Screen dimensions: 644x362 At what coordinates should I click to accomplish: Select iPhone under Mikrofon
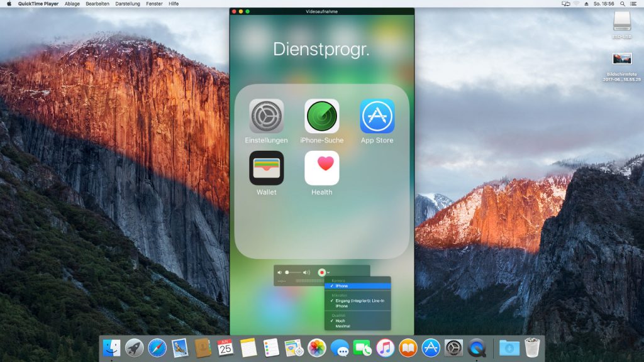357,306
